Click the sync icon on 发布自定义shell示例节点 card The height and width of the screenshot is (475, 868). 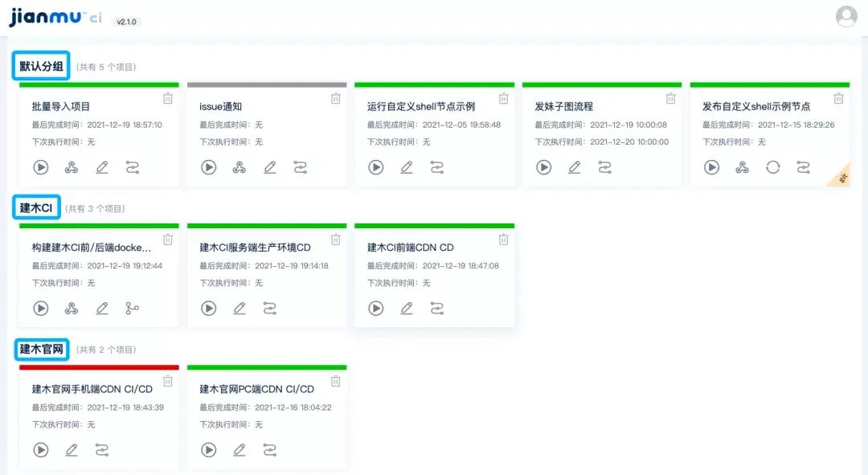[x=772, y=167]
